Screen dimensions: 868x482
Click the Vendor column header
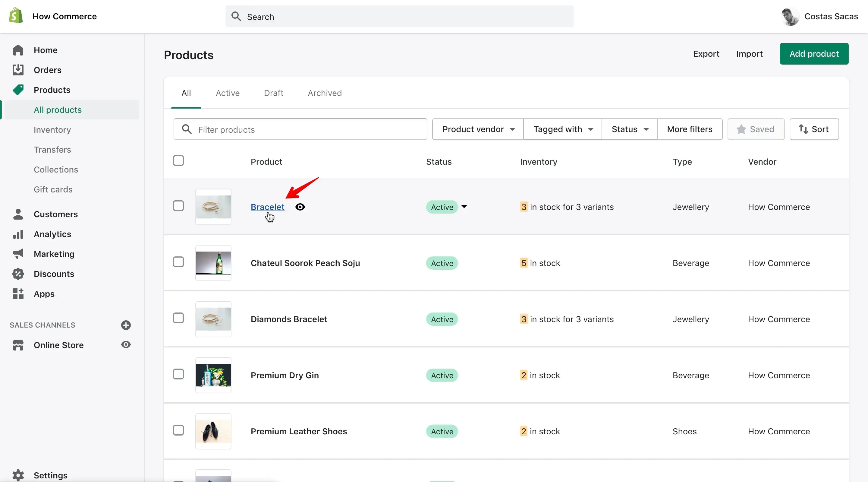coord(762,162)
